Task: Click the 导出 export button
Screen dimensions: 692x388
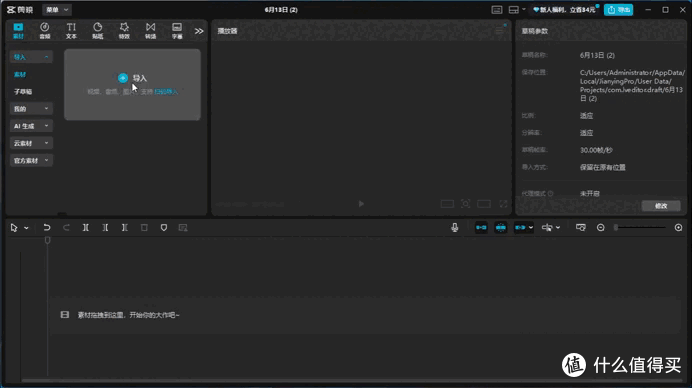Action: (618, 10)
